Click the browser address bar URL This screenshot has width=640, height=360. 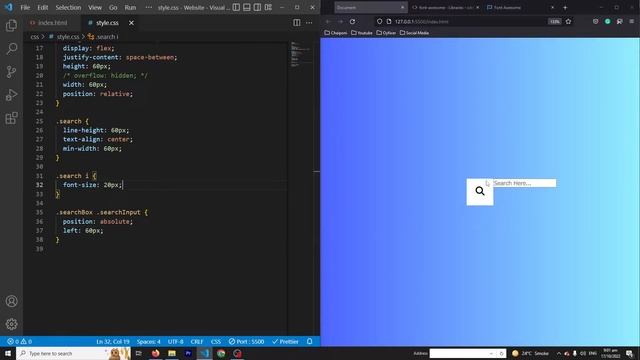(x=422, y=22)
